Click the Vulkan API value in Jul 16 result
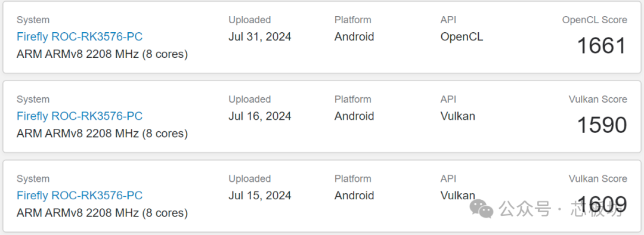 click(x=457, y=116)
